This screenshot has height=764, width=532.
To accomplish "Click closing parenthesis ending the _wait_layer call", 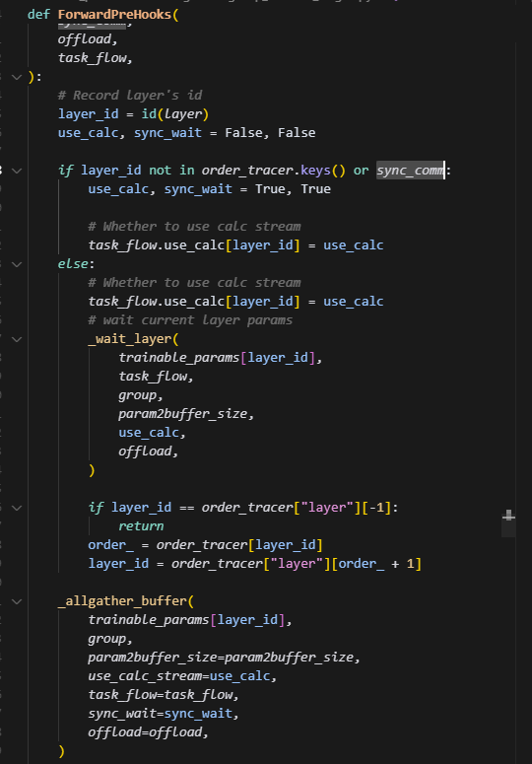I will (x=92, y=470).
